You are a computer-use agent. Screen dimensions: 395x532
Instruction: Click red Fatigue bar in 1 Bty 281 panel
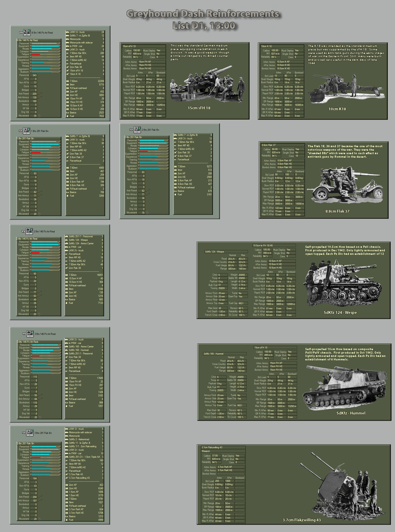tap(36, 152)
